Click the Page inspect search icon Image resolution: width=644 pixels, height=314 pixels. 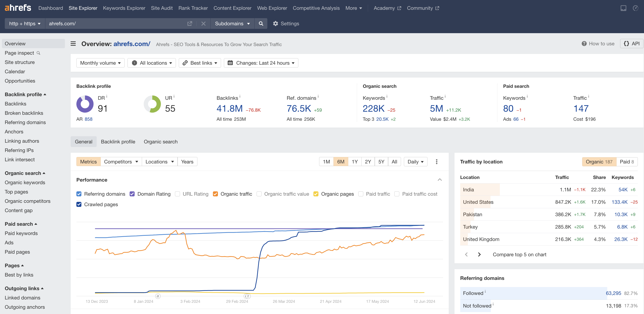(x=38, y=53)
